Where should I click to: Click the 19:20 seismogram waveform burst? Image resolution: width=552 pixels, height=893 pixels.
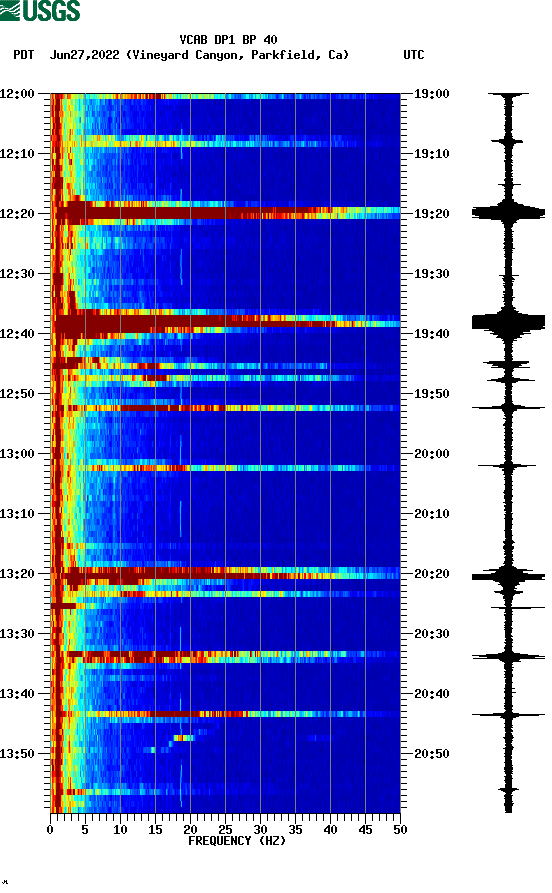[508, 214]
